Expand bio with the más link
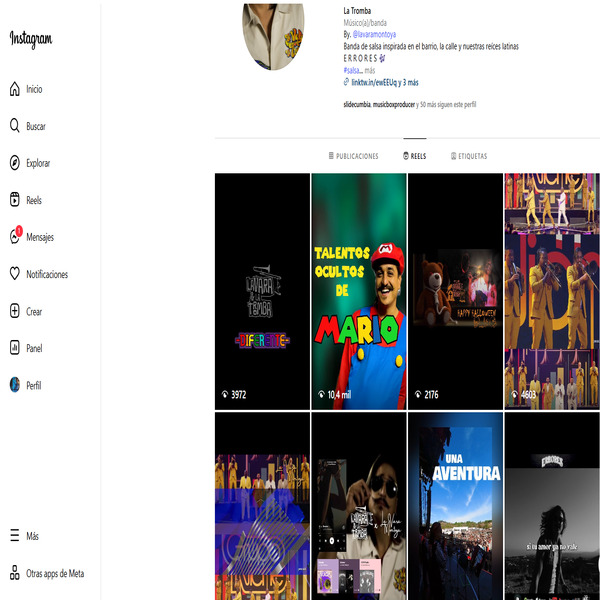This screenshot has width=600, height=600. (370, 70)
